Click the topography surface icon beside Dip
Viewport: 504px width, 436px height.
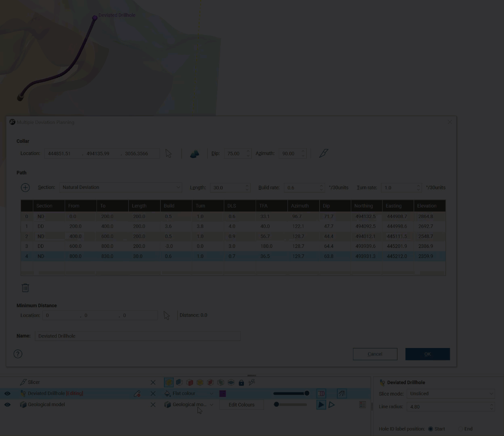(194, 154)
